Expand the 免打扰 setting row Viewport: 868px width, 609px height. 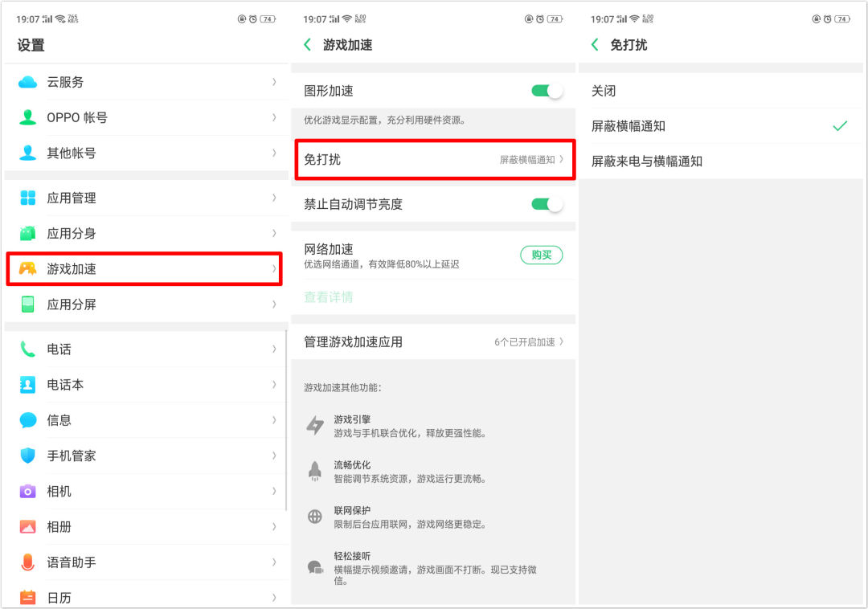pyautogui.click(x=434, y=160)
